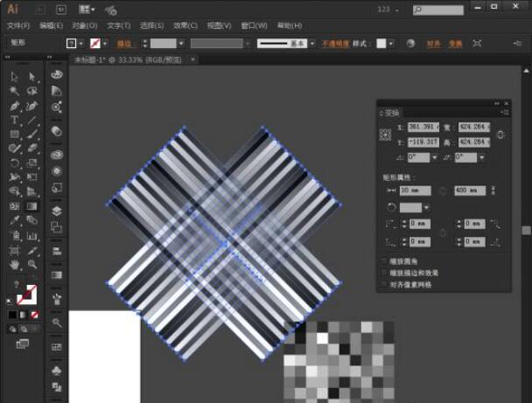Select a reference point in the locator grid
532x403 pixels.
(385, 135)
